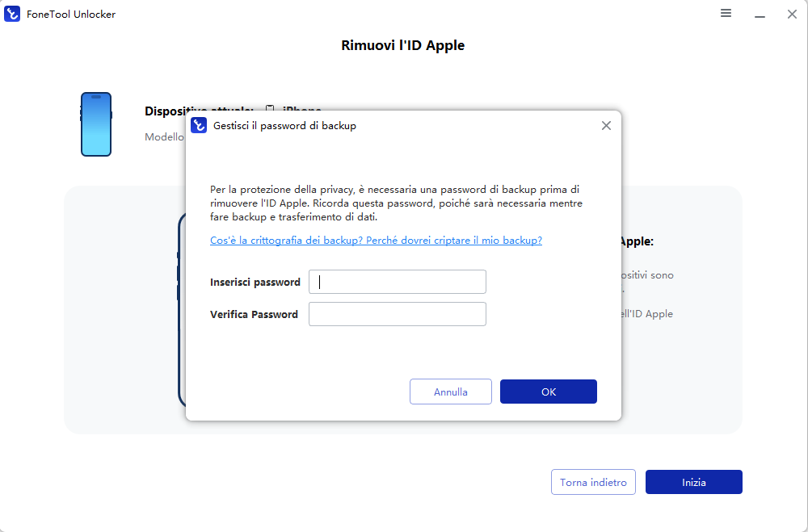Confirm the password with OK
Screen dimensions: 808x532
tap(549, 392)
